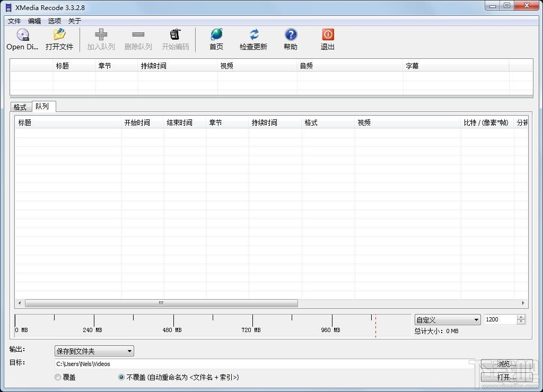The width and height of the screenshot is (543, 392).
Task: Switch to the 格式 (Format) tab
Action: (20, 106)
